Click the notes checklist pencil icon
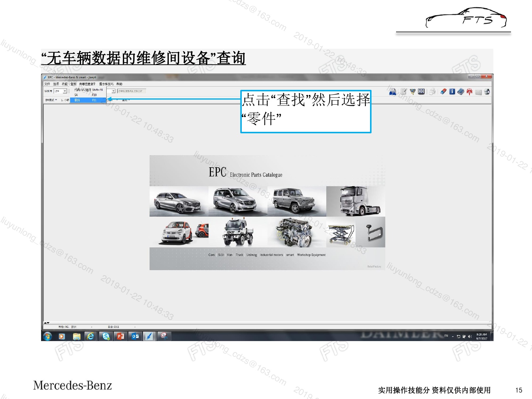This screenshot has width=532, height=399. (404, 92)
